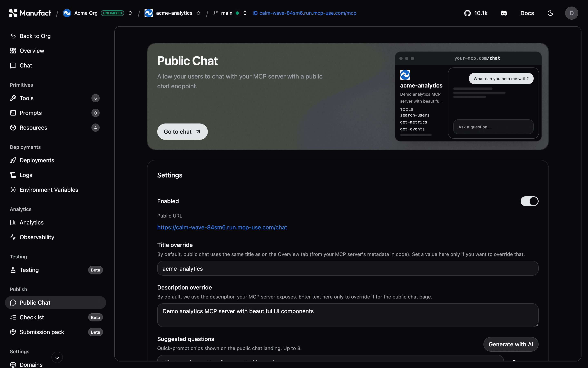Image resolution: width=588 pixels, height=368 pixels.
Task: Click the Tools wrench icon
Action: pyautogui.click(x=13, y=98)
